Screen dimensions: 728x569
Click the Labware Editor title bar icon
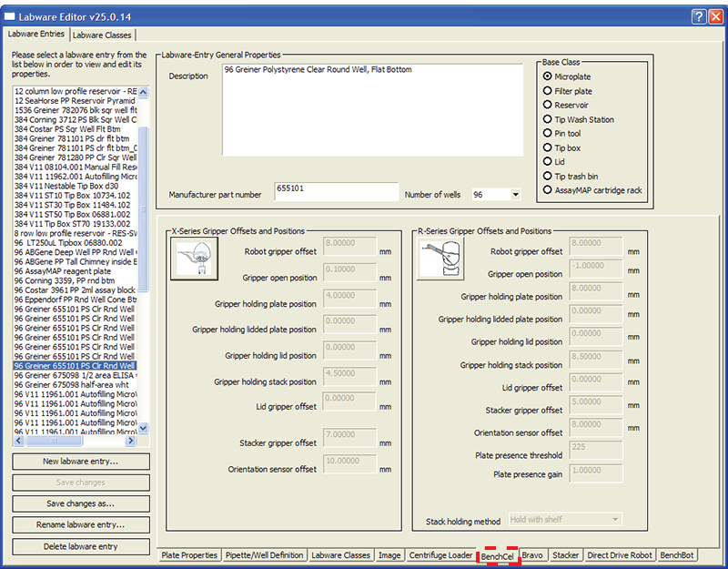(11, 15)
